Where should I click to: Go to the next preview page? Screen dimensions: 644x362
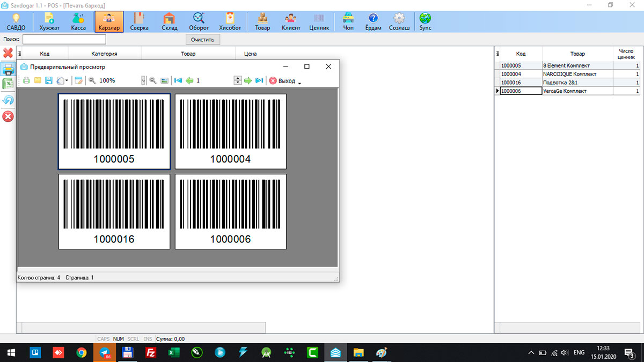[248, 80]
